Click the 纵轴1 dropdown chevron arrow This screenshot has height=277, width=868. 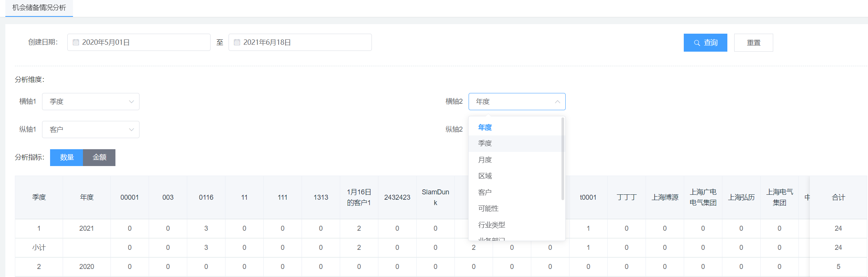(x=131, y=130)
